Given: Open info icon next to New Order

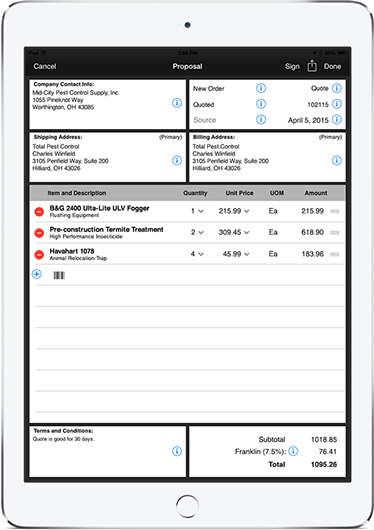Looking at the screenshot, I should pyautogui.click(x=261, y=88).
